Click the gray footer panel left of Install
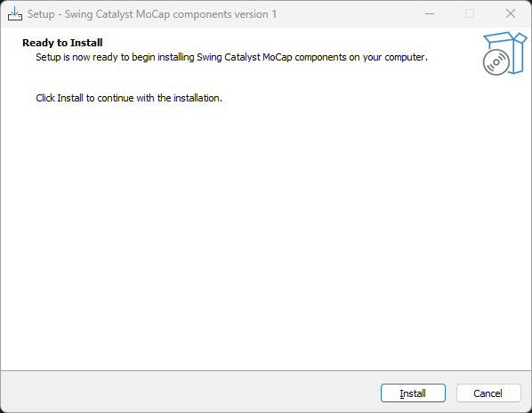This screenshot has width=532, height=413. point(190,393)
